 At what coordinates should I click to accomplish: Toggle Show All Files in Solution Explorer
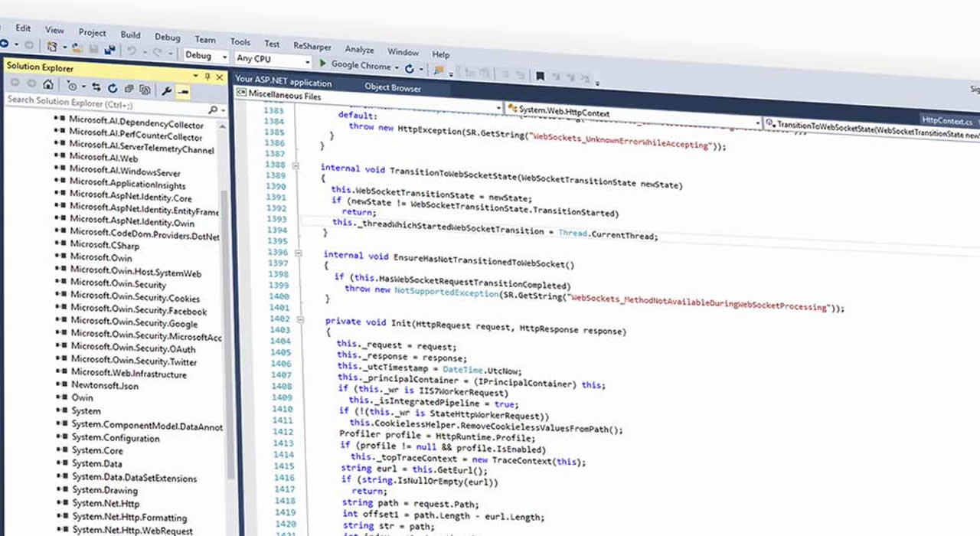(145, 90)
